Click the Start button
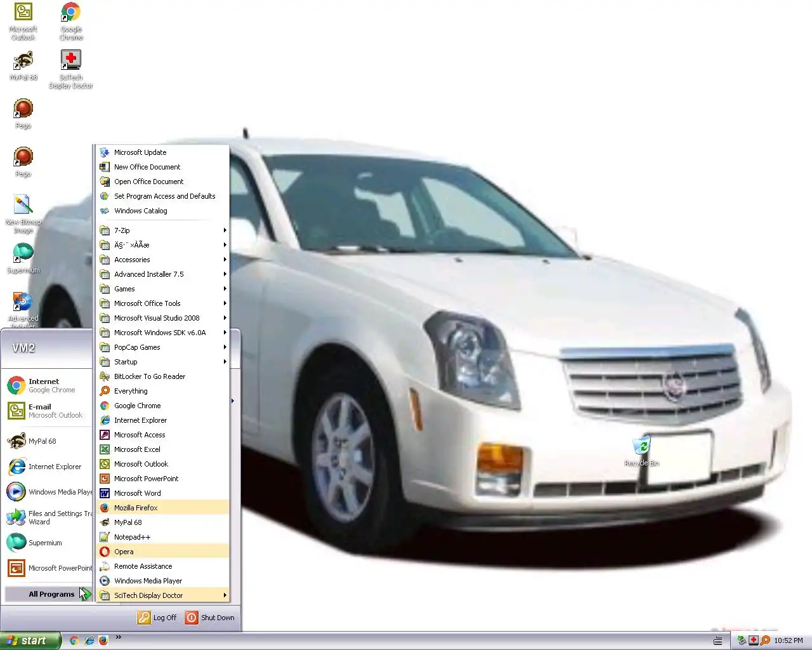Viewport: 812px width, 650px height. [30, 640]
